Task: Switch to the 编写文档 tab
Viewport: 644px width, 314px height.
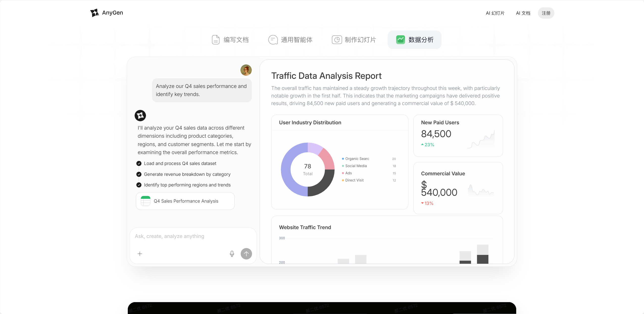Action: point(230,40)
